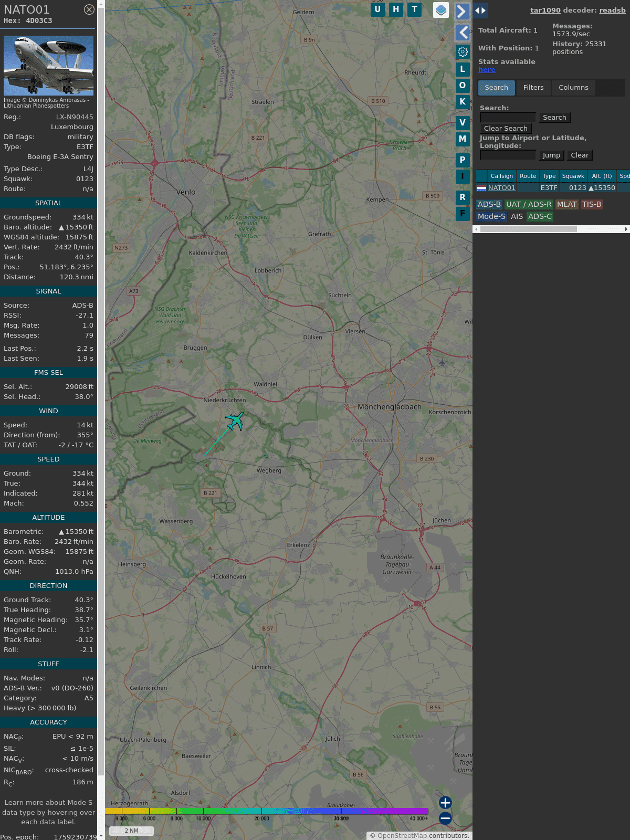The width and height of the screenshot is (630, 840).
Task: Close the NATO01 aircraft info panel
Action: click(x=89, y=9)
